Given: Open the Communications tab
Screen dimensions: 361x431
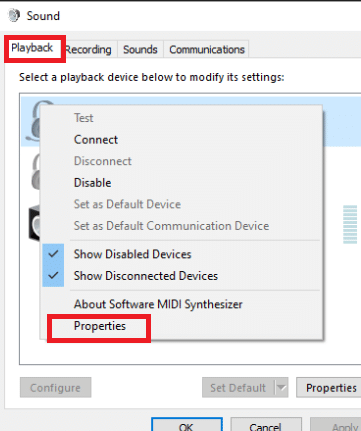Looking at the screenshot, I should (207, 50).
